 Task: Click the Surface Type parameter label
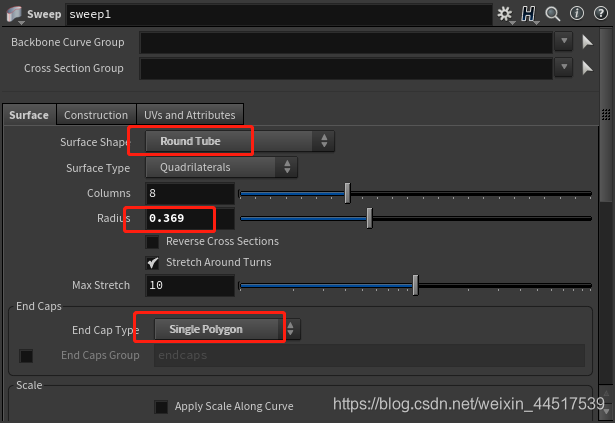point(98,168)
